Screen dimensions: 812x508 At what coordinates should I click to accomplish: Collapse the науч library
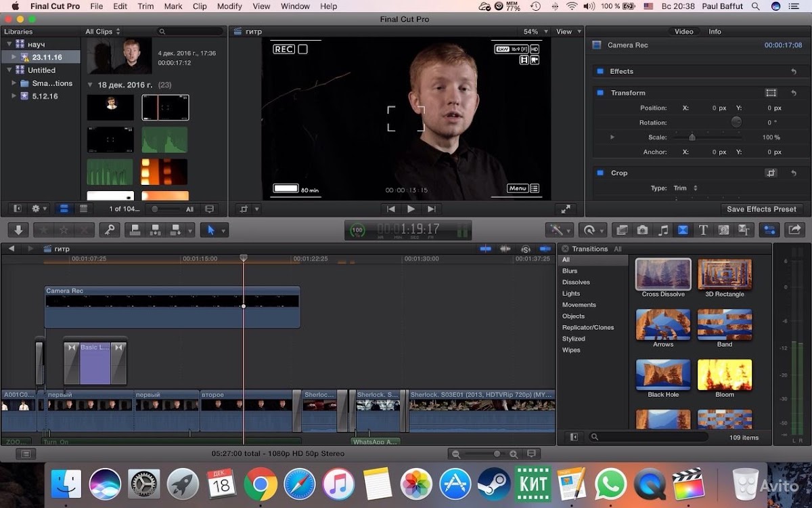click(8, 44)
